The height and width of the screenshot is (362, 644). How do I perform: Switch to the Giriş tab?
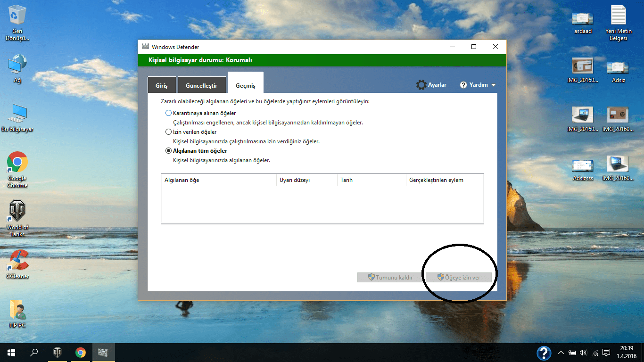(162, 85)
